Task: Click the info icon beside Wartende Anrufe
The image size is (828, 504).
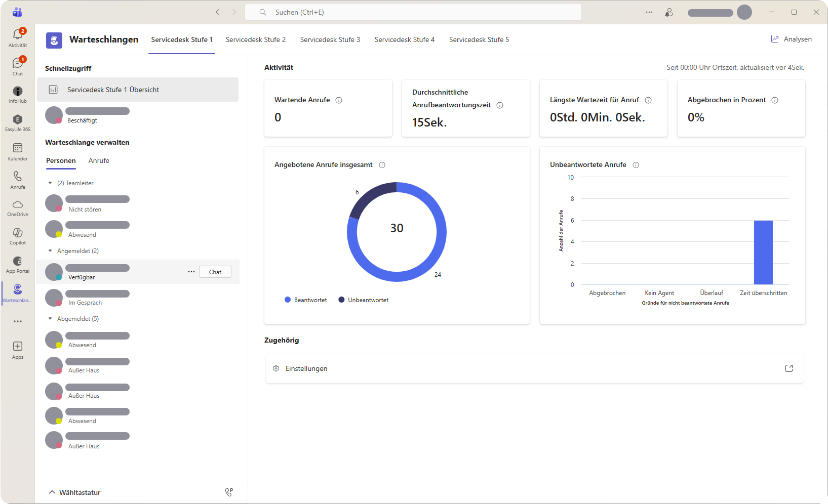Action: tap(339, 100)
